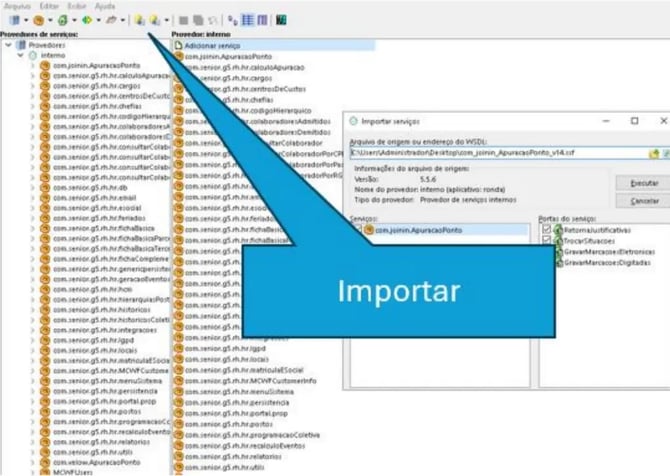This screenshot has width=670, height=476.
Task: Toggle the TrocarSituacoes port checkbox
Action: click(545, 240)
